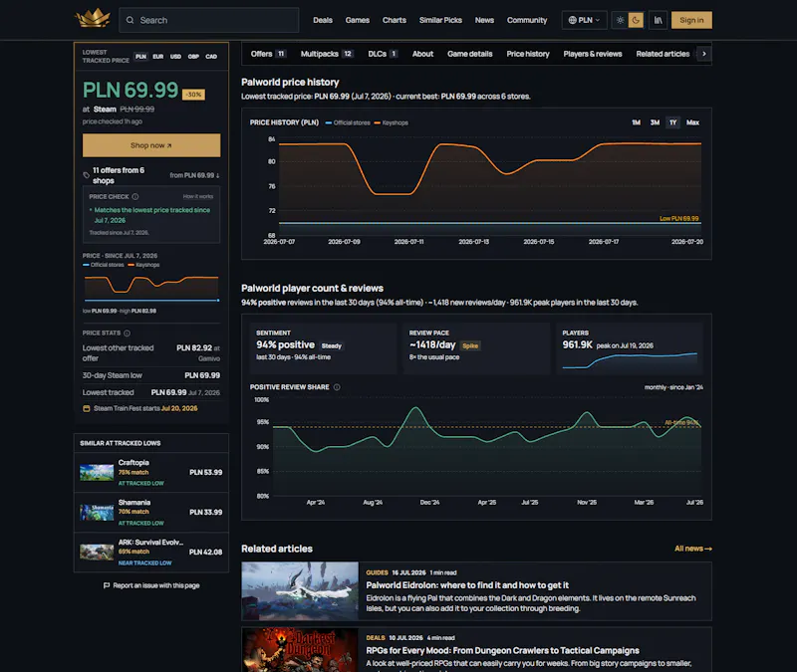797x672 pixels.
Task: Open News in top navigation
Action: (484, 20)
